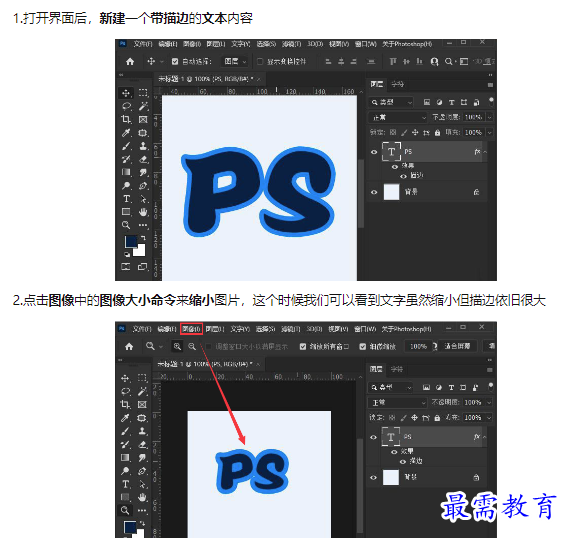Image resolution: width=565 pixels, height=538 pixels.
Task: Select the Type tool in the second screenshot toolbox
Action: (125, 484)
